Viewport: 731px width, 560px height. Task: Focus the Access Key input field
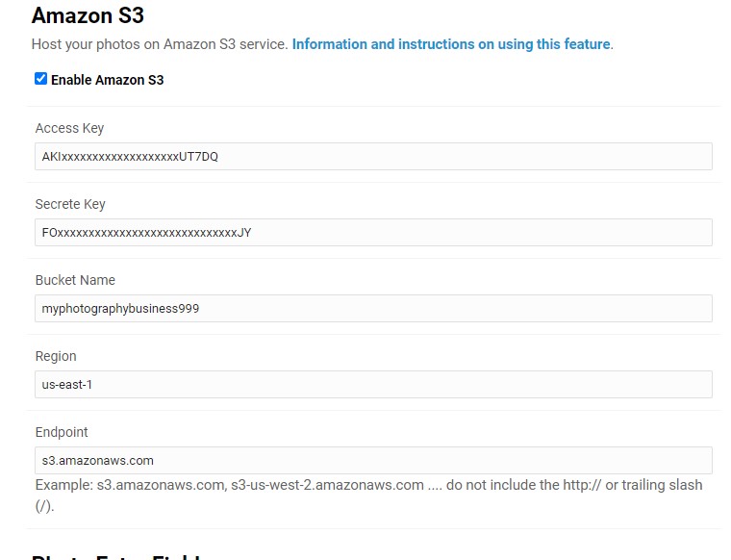[373, 156]
